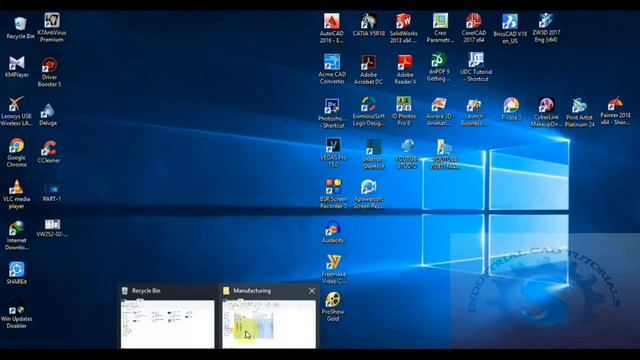
Task: Open VLC media player icon
Action: click(16, 194)
